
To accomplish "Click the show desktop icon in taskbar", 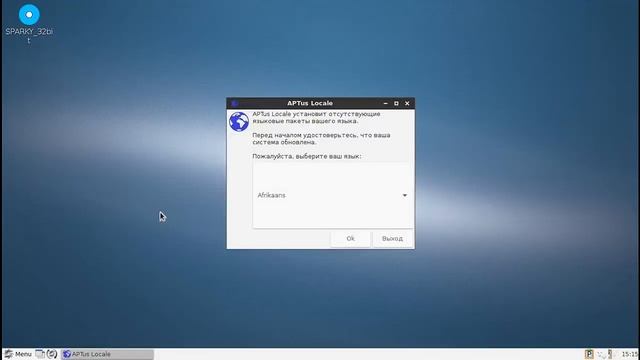I will point(40,354).
